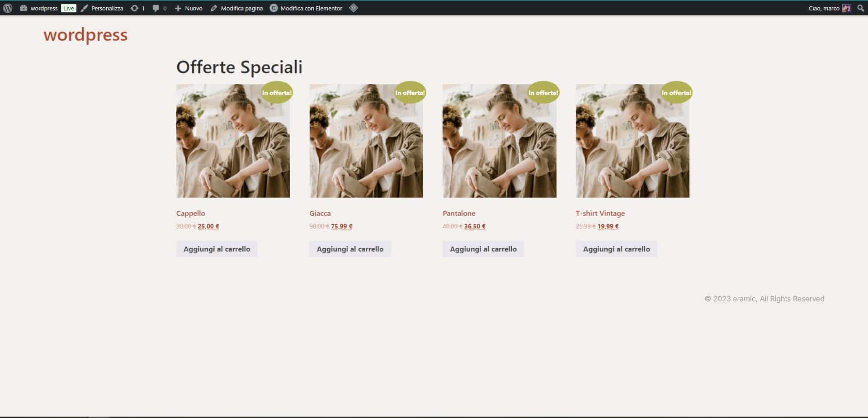
Task: Add Giacca to the cart
Action: pos(350,249)
